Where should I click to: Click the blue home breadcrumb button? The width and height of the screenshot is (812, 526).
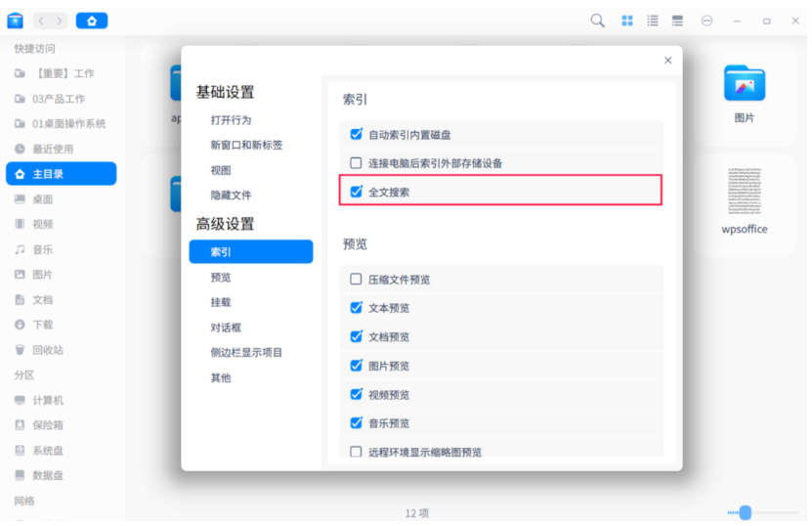point(92,21)
